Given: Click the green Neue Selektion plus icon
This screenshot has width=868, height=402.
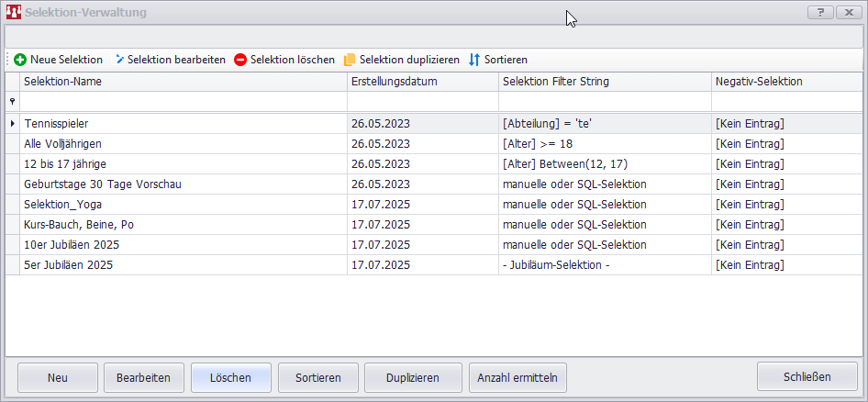Looking at the screenshot, I should click(20, 60).
